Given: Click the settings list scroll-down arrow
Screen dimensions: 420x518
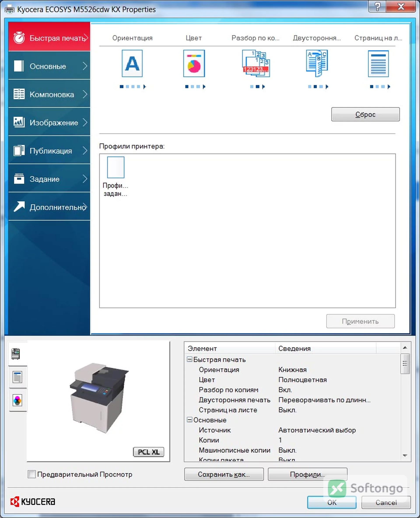Looking at the screenshot, I should [405, 456].
